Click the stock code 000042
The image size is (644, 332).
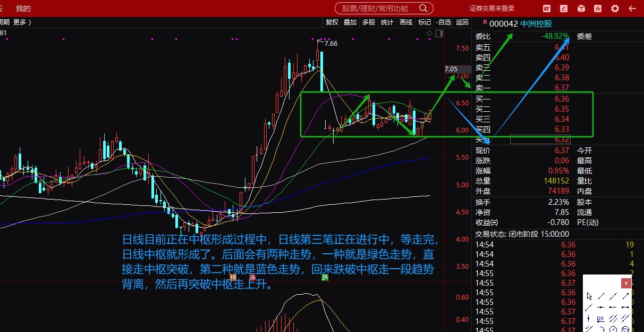coord(503,23)
